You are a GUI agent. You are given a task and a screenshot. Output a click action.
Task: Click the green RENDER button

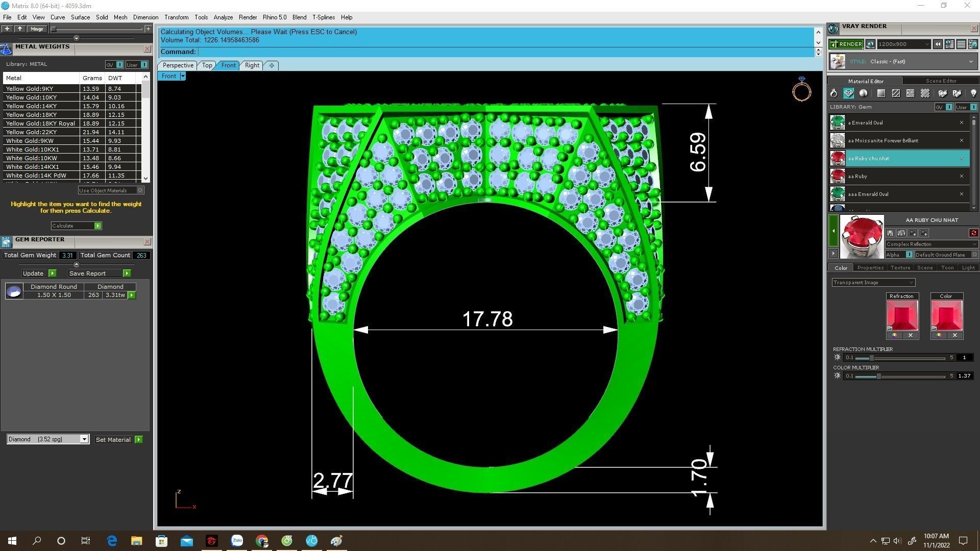pos(846,44)
